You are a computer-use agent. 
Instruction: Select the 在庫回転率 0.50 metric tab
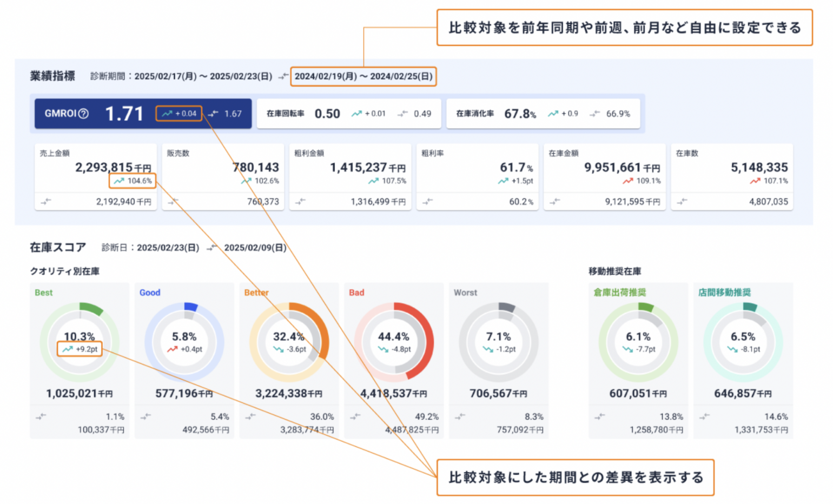[348, 114]
